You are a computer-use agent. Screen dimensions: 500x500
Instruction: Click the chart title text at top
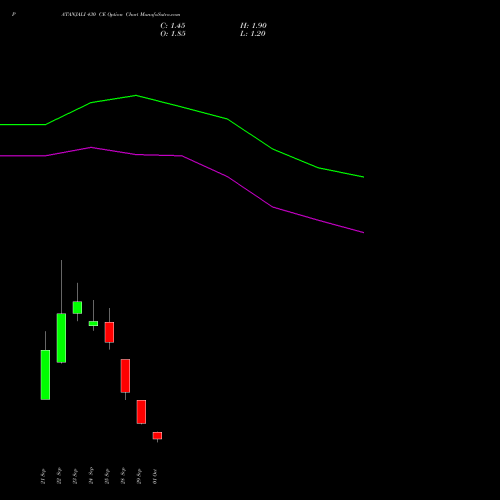pyautogui.click(x=121, y=15)
